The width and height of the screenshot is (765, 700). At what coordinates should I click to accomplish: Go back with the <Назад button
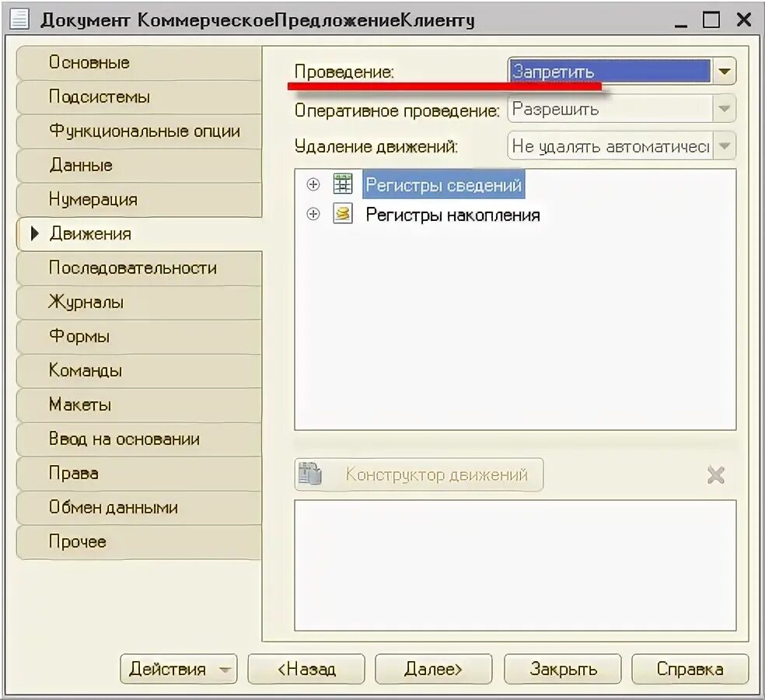[x=306, y=669]
